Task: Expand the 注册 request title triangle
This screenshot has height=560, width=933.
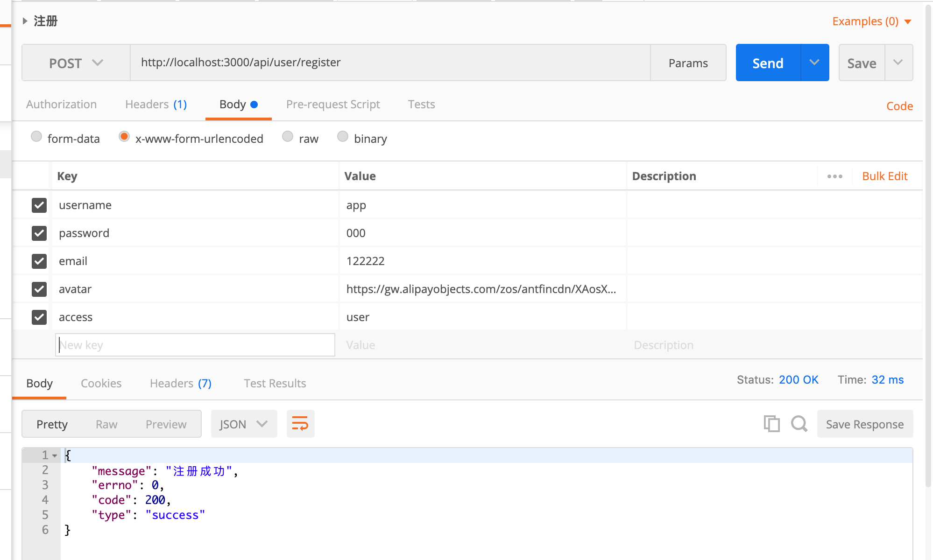Action: coord(25,21)
